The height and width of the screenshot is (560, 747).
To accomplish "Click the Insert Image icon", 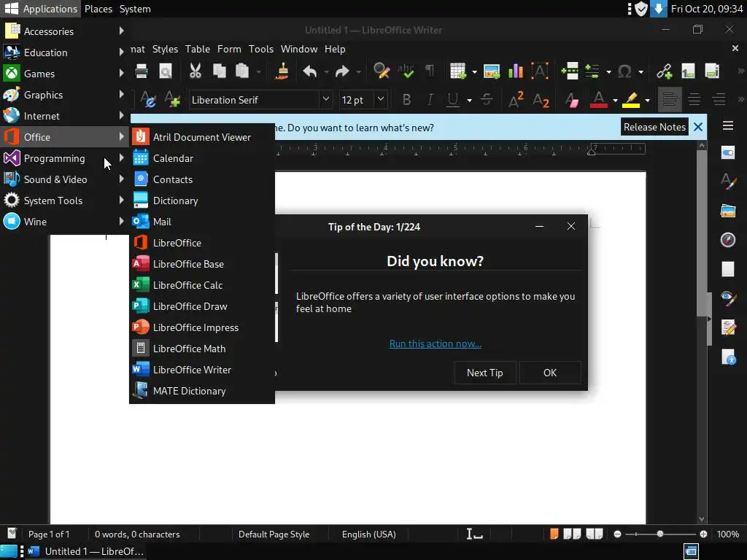I will pyautogui.click(x=492, y=71).
